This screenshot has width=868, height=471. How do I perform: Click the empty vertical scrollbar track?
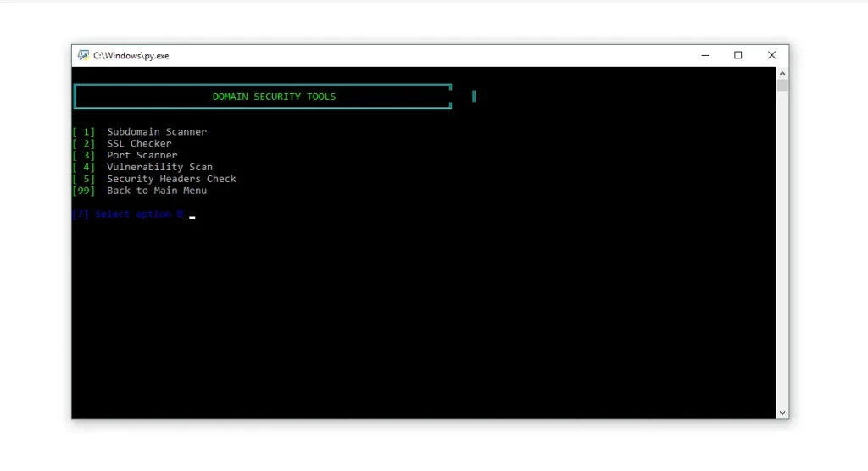[782, 254]
